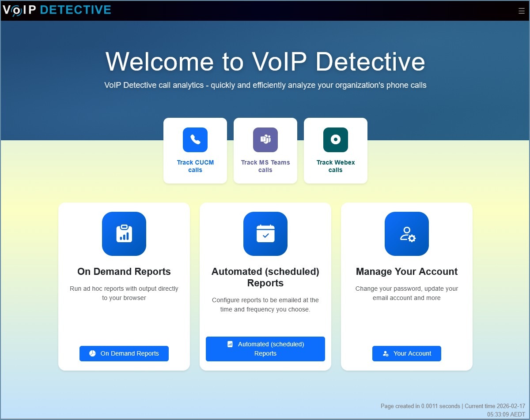The height and width of the screenshot is (420, 530).
Task: Open Your Account settings
Action: [406, 353]
